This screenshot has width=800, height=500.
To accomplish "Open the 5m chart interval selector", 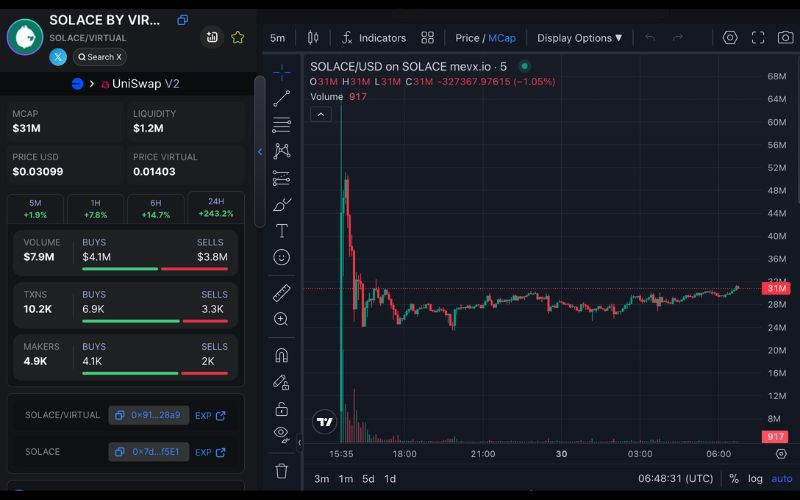I will click(278, 38).
